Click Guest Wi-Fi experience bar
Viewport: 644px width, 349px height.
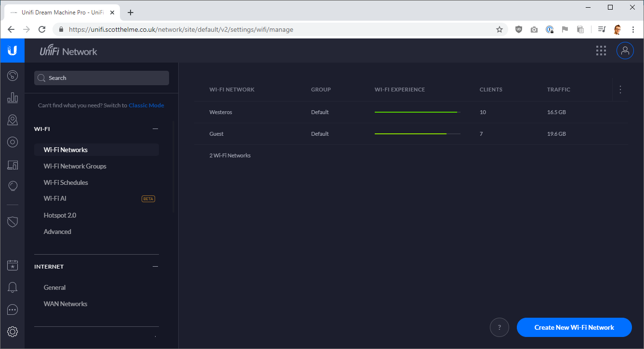tap(418, 134)
